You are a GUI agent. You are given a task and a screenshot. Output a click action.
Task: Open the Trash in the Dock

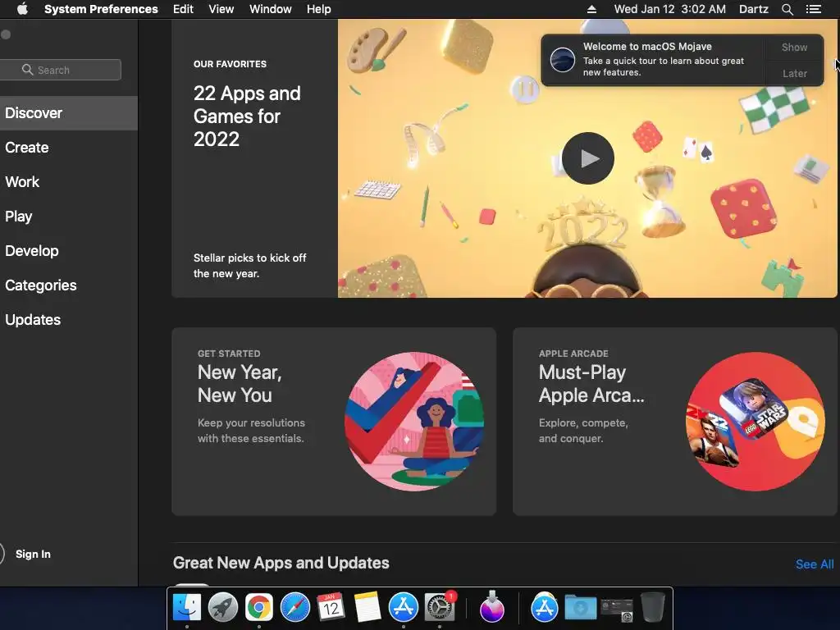(x=652, y=607)
